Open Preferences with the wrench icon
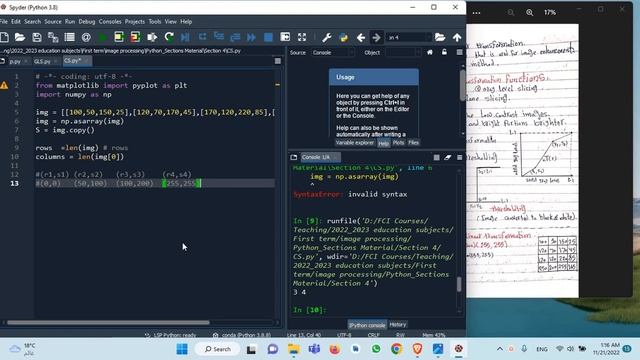640x360 pixels. [x=327, y=38]
